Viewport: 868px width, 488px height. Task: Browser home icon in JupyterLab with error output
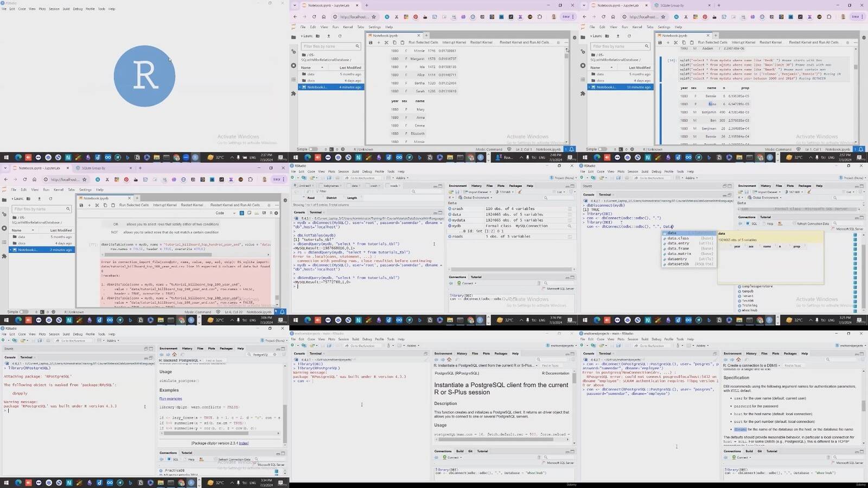(34, 180)
